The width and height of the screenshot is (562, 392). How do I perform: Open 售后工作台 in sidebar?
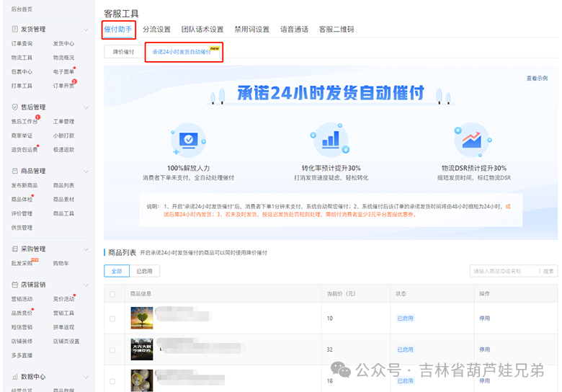coord(24,122)
